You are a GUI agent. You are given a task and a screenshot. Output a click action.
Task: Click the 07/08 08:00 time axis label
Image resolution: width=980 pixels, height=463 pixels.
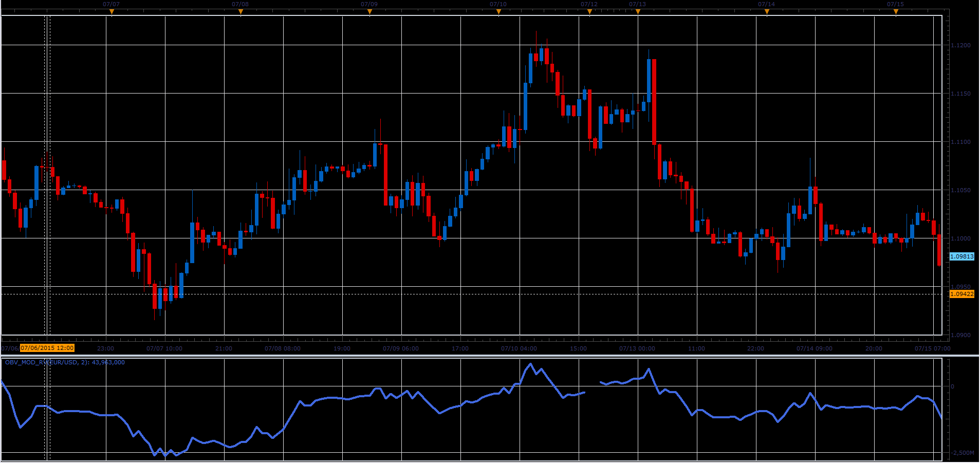[x=283, y=348]
